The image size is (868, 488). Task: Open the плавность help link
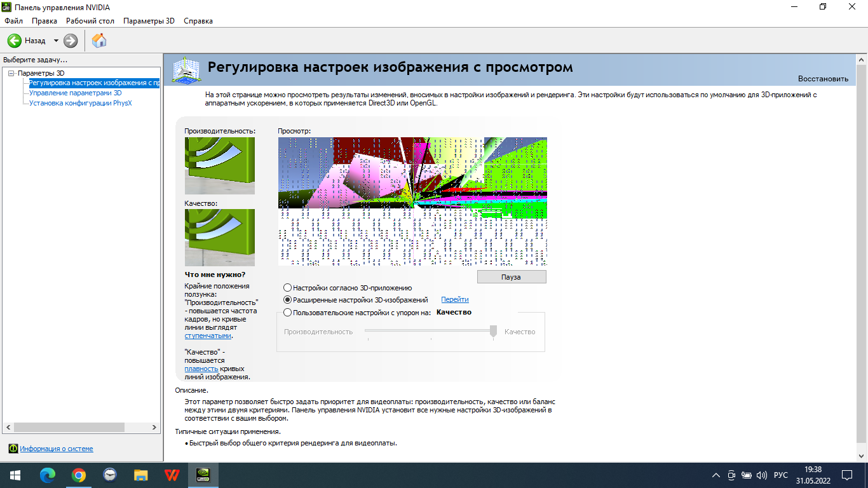point(201,369)
